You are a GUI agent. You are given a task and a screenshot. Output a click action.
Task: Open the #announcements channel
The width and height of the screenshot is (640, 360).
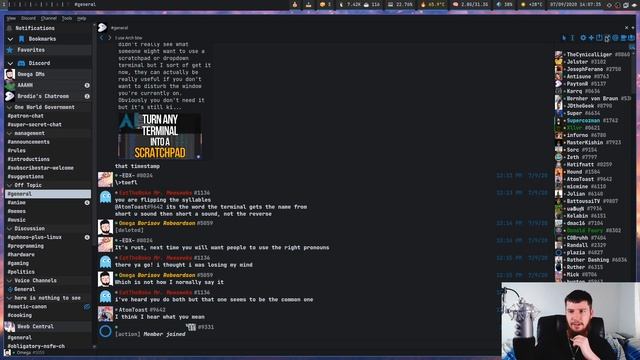[x=28, y=142]
